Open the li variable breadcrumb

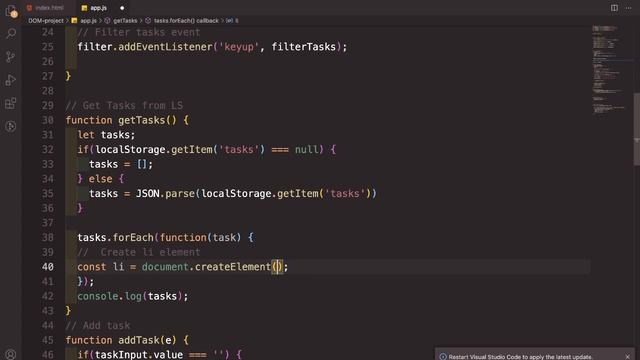233,20
